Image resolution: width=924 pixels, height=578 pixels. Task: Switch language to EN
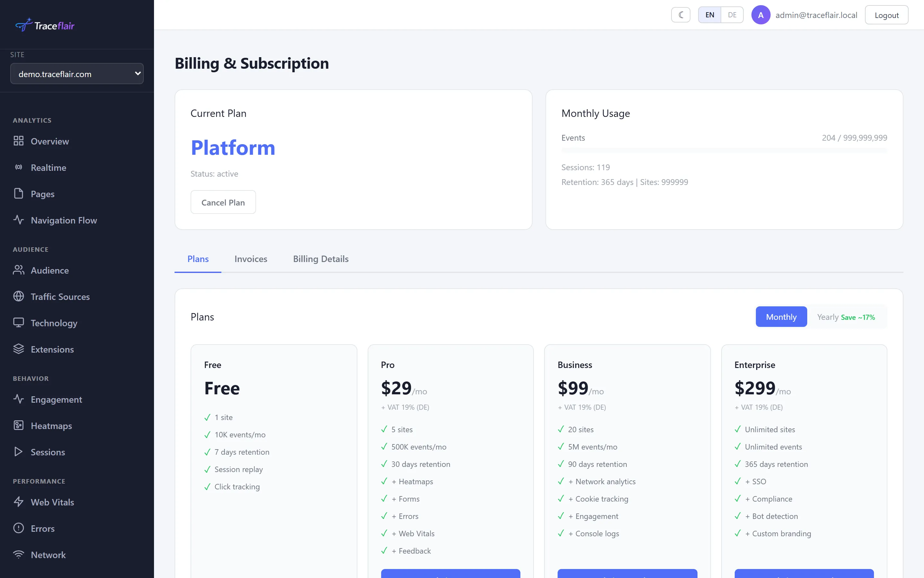coord(709,15)
